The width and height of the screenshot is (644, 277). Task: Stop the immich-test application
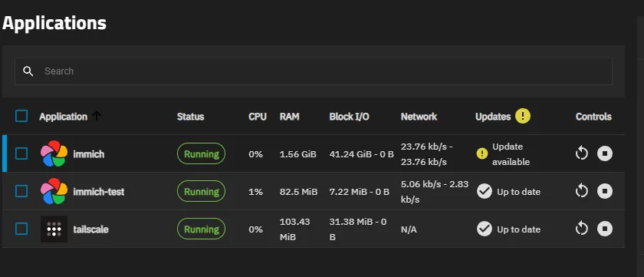pos(605,191)
